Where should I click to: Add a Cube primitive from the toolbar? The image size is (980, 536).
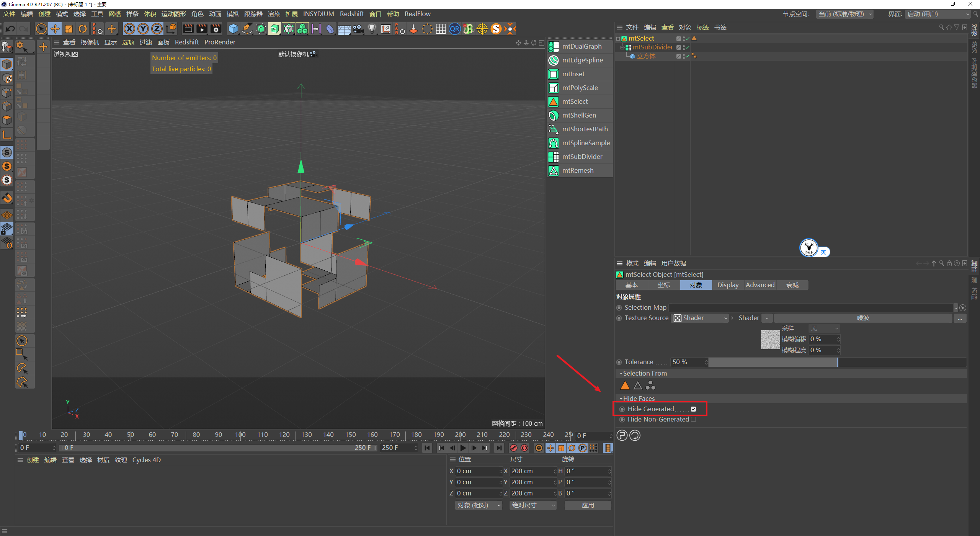(233, 29)
